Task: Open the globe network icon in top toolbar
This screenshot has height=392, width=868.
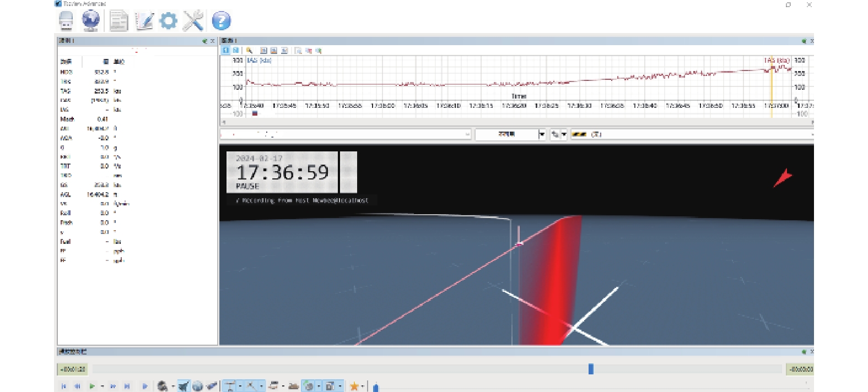Action: (x=91, y=21)
